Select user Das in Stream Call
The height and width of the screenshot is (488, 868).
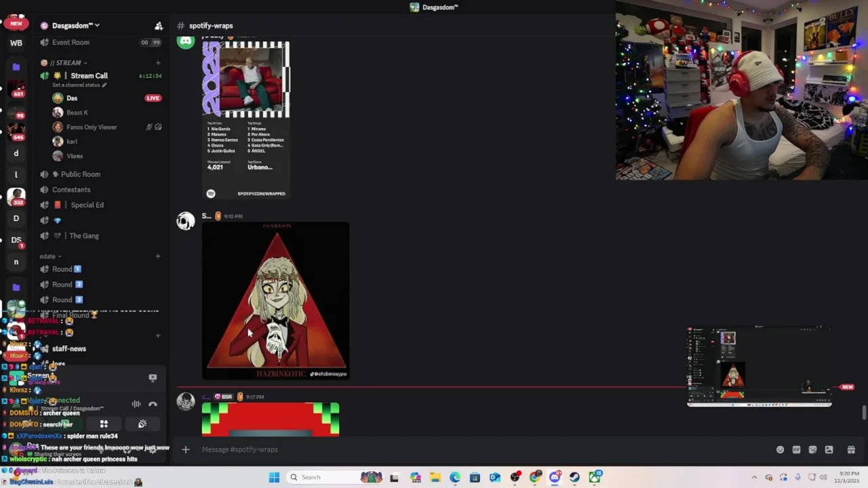72,98
